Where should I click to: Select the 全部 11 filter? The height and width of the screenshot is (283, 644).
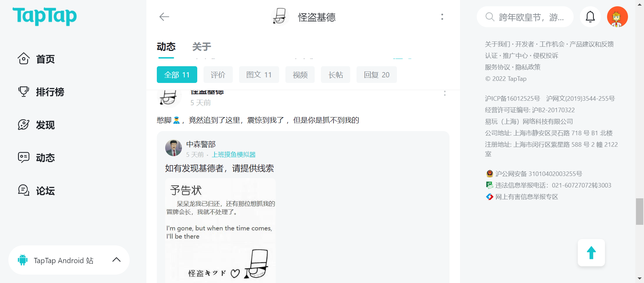coord(177,75)
